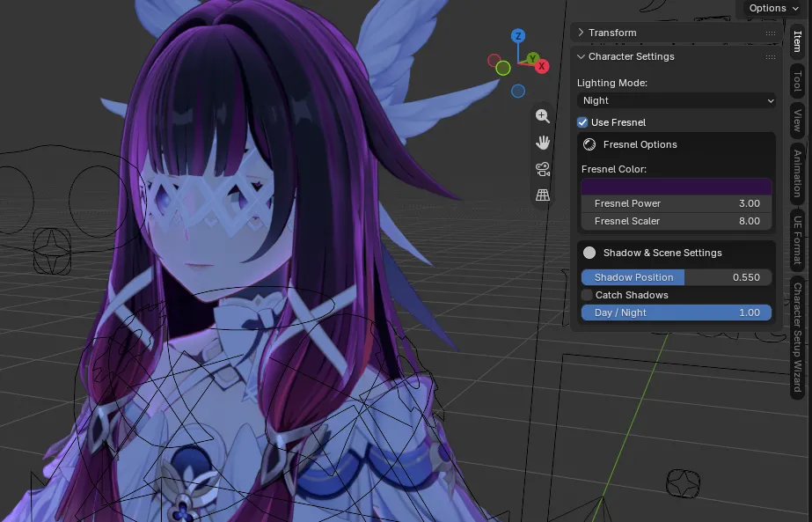This screenshot has height=522, width=812.
Task: Click the Shadow & Scene Settings circle icon
Action: coord(589,253)
